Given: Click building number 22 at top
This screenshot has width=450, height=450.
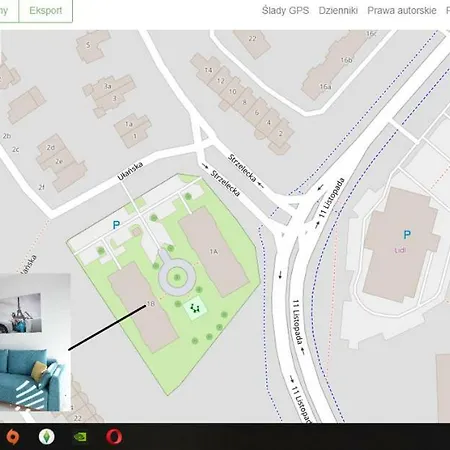Looking at the screenshot, I should [252, 38].
